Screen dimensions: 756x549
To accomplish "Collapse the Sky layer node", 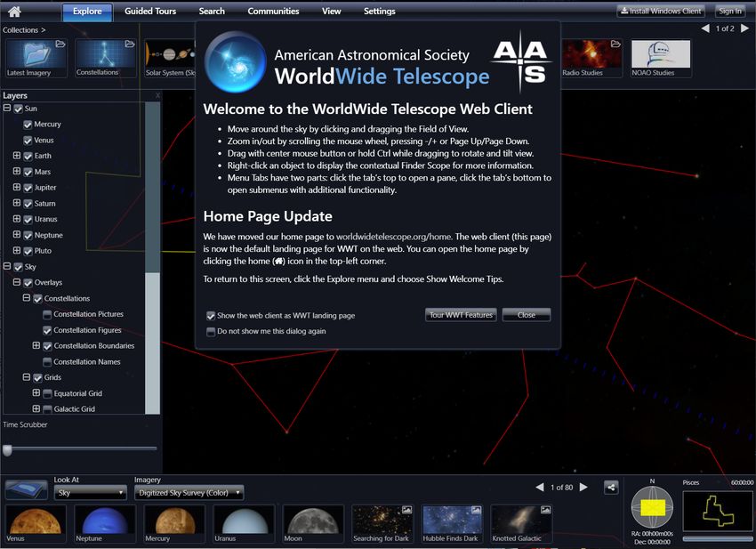I will [x=7, y=266].
